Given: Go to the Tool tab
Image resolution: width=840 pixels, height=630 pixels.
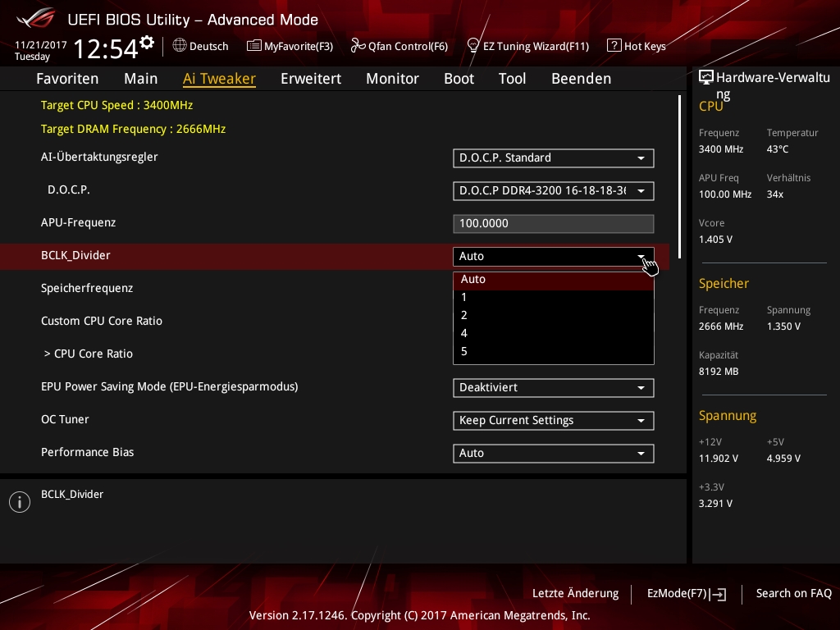Looking at the screenshot, I should [x=512, y=79].
